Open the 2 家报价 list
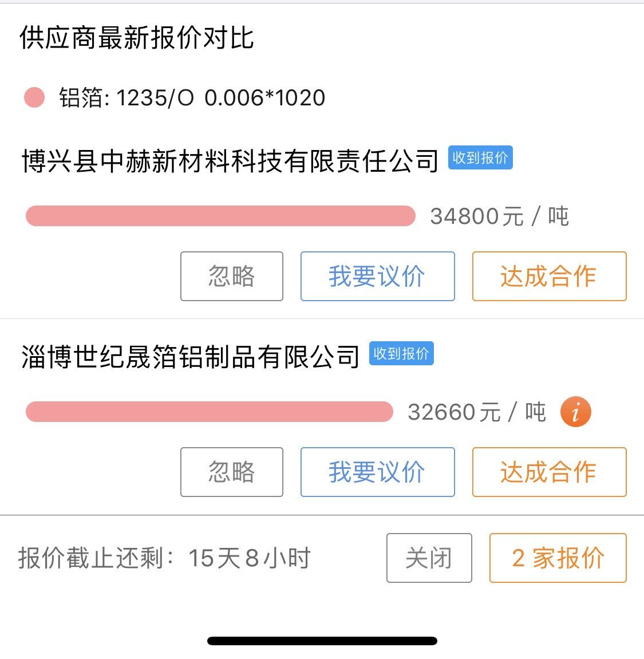Screen dimensions: 644x659 point(558,558)
